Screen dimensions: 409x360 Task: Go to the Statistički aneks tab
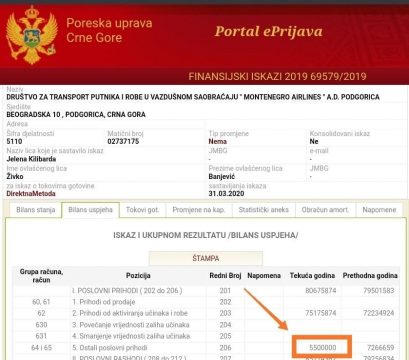pyautogui.click(x=263, y=210)
